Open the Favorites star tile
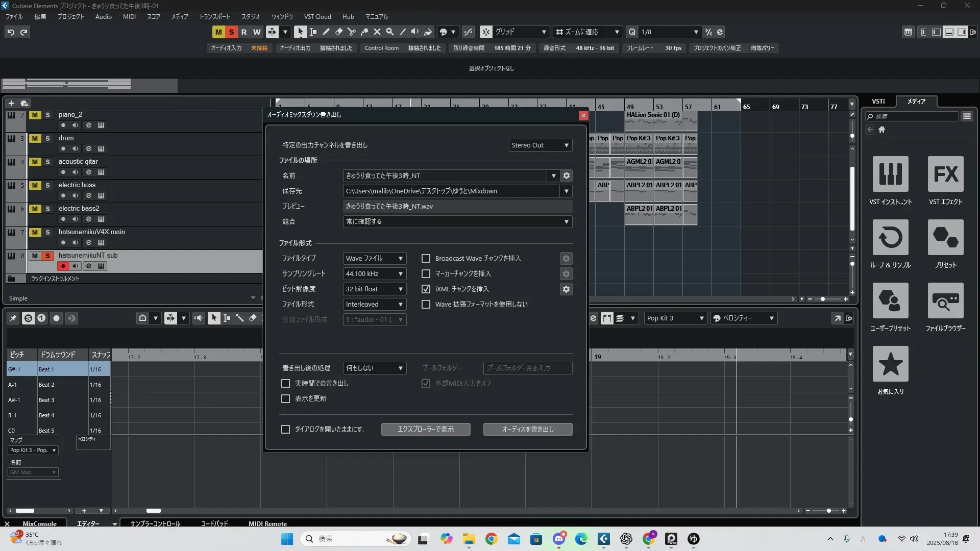The height and width of the screenshot is (551, 980). (890, 364)
